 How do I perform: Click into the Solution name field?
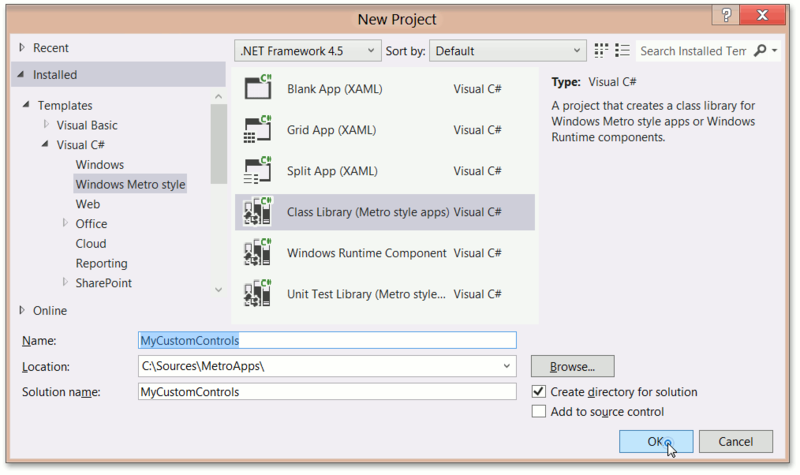[327, 392]
